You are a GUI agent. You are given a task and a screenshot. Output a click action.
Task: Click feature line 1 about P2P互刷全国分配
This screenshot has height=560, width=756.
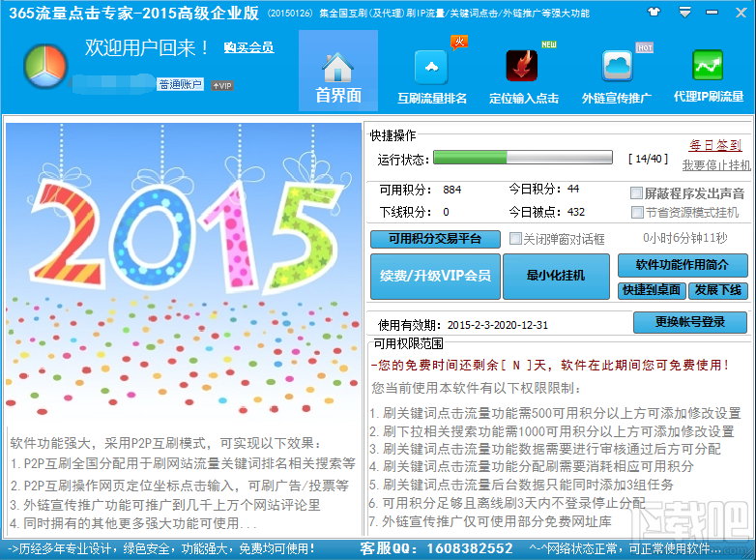click(x=184, y=463)
